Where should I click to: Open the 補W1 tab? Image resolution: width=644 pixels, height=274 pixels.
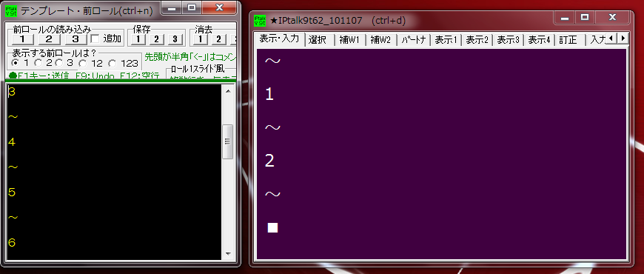click(349, 40)
